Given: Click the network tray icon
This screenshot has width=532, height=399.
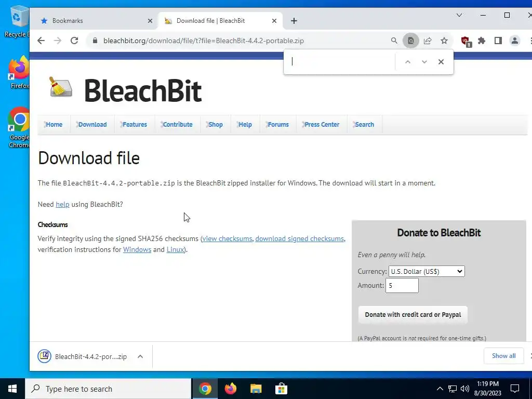Looking at the screenshot, I should [x=453, y=389].
